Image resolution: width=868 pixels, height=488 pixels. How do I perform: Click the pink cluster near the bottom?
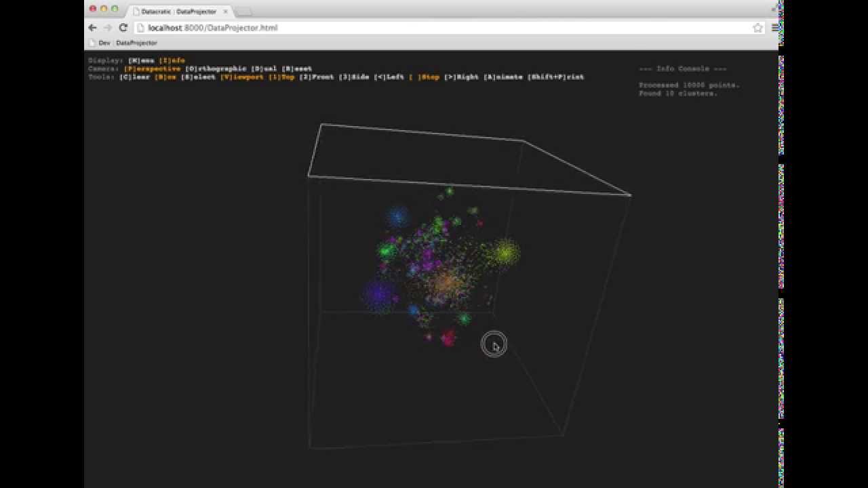click(448, 338)
